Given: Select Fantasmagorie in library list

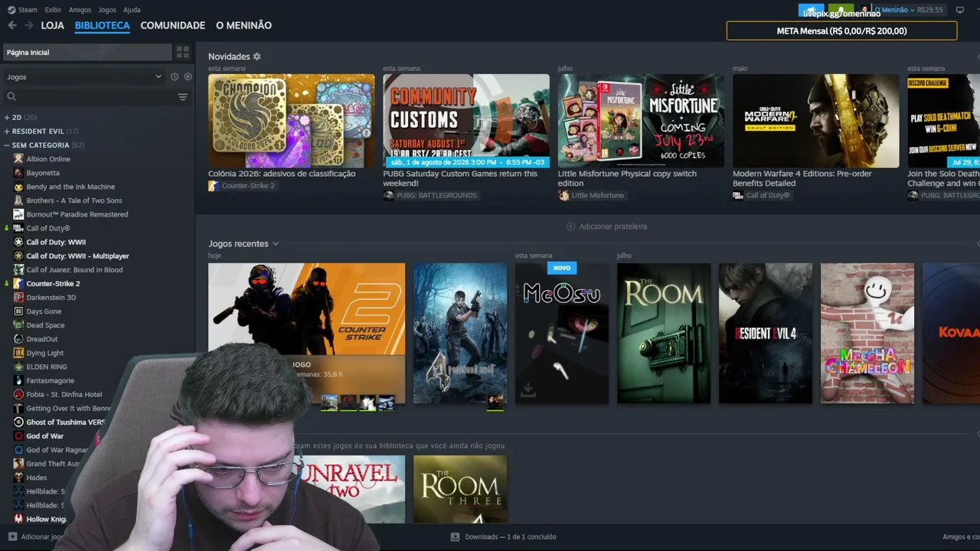Looking at the screenshot, I should point(51,380).
